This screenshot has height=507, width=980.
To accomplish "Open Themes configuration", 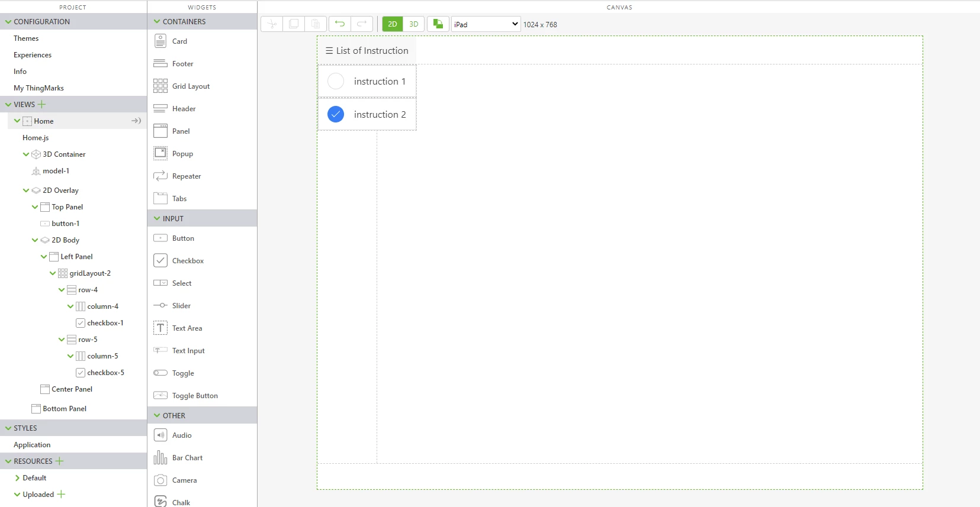I will (26, 38).
